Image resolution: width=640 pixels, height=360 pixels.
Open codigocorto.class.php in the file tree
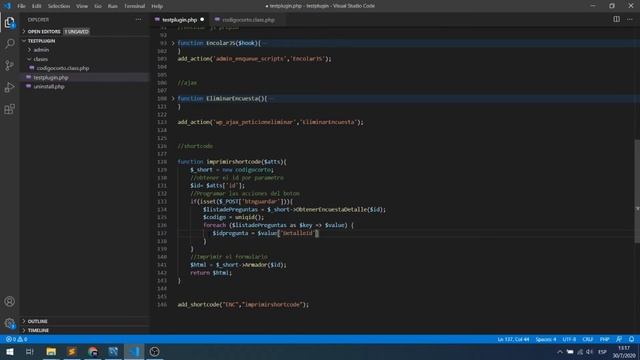(x=63, y=68)
